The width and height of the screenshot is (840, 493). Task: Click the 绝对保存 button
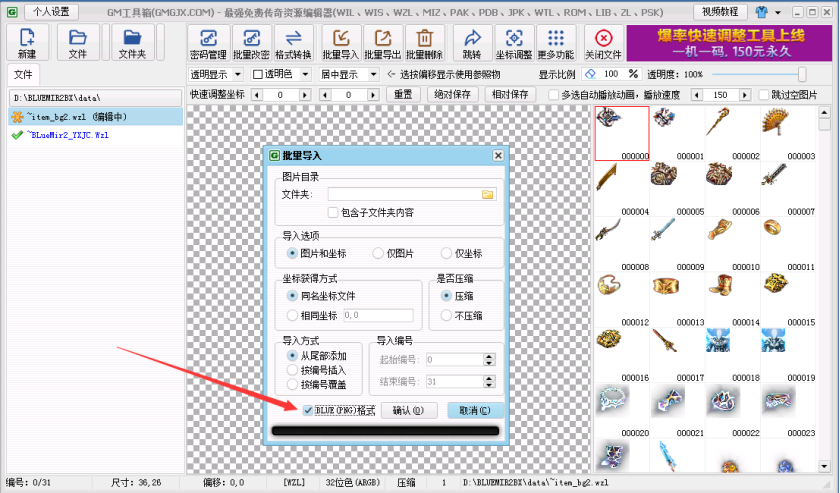point(452,95)
